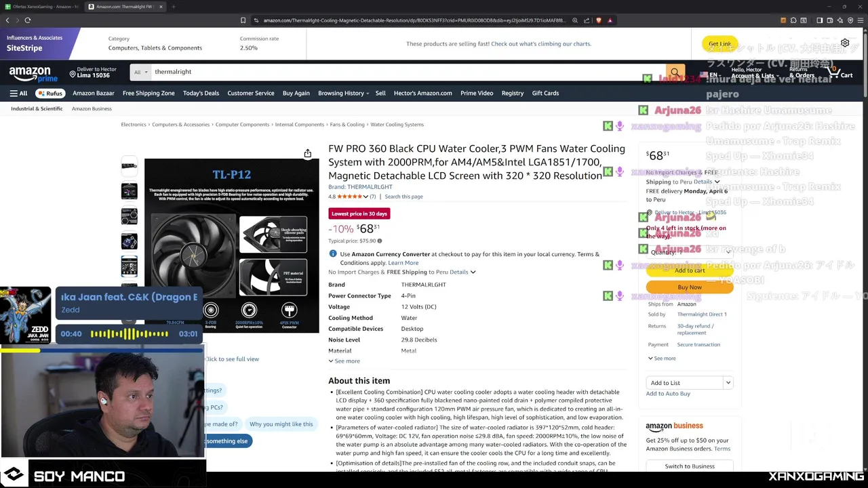Viewport: 868px width, 488px height.
Task: Open Customer Service nav item
Action: tap(251, 93)
